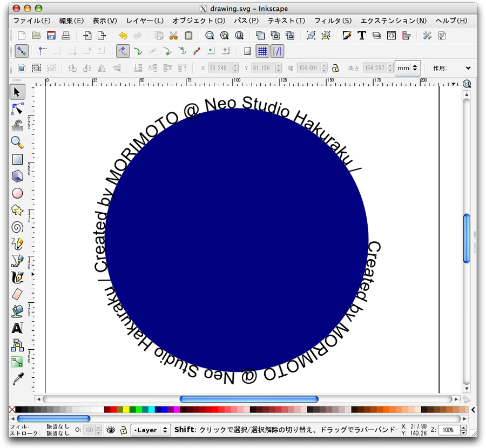Toggle current layer visibility eye
The image size is (486, 448).
(x=111, y=430)
